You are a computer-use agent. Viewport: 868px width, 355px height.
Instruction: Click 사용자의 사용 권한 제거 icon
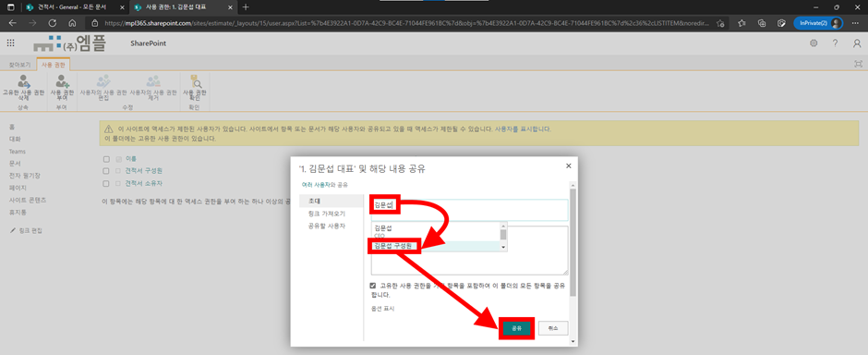pyautogui.click(x=152, y=80)
